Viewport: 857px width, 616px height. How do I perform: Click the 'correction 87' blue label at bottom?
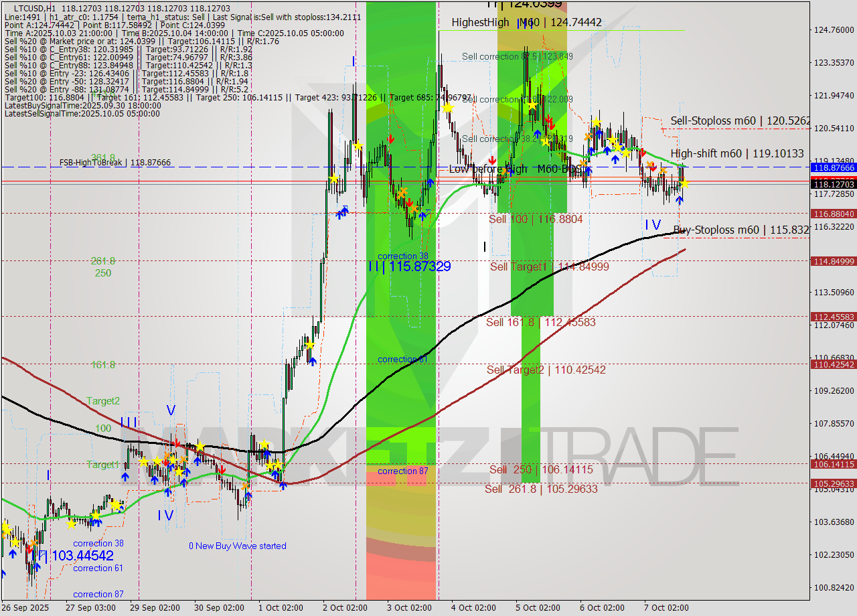97,594
